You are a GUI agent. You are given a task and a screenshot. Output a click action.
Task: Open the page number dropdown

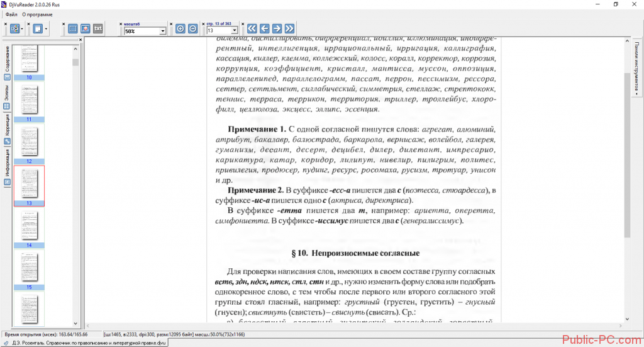[x=235, y=31]
